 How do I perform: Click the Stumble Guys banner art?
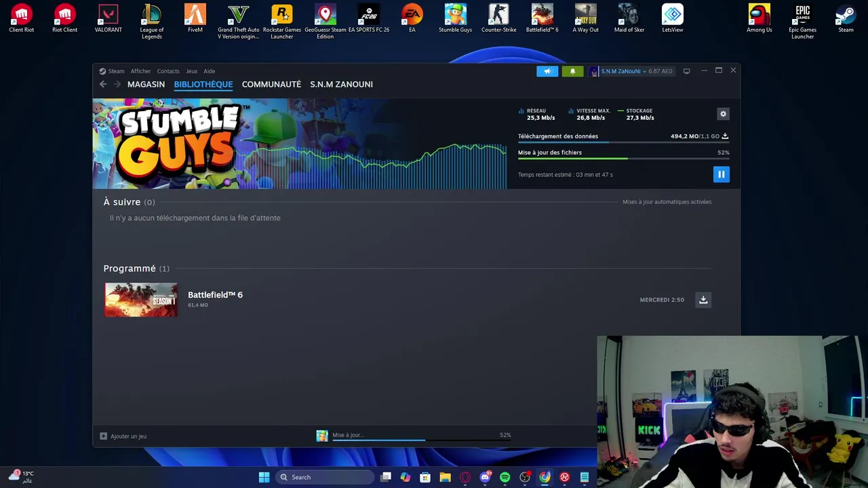(x=299, y=144)
